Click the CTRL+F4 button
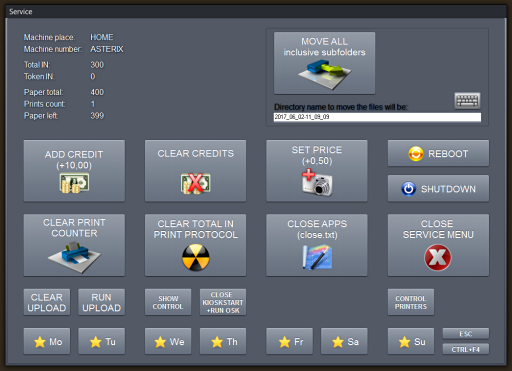 click(466, 349)
